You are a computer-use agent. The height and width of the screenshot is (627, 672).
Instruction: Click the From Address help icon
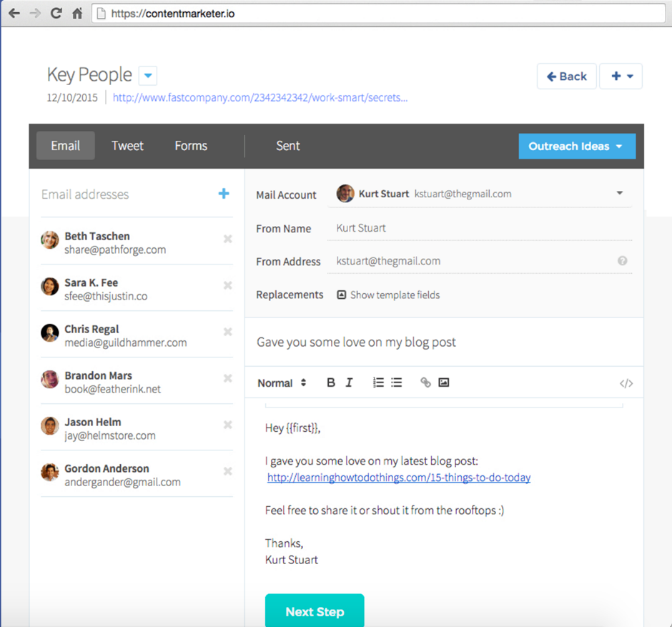click(x=622, y=261)
